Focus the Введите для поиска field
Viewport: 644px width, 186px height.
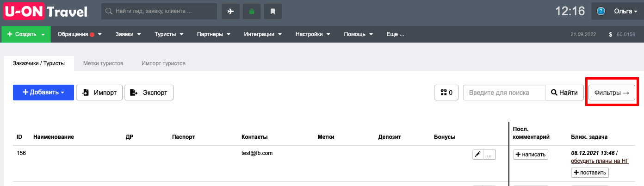pos(504,93)
